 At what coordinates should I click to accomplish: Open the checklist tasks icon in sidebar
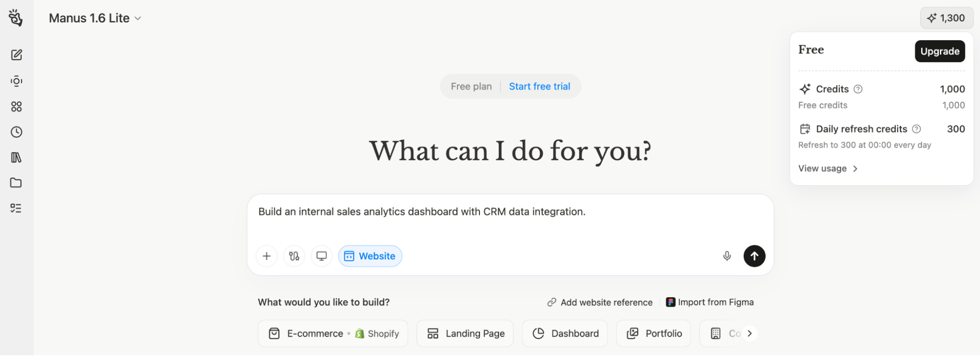point(16,208)
